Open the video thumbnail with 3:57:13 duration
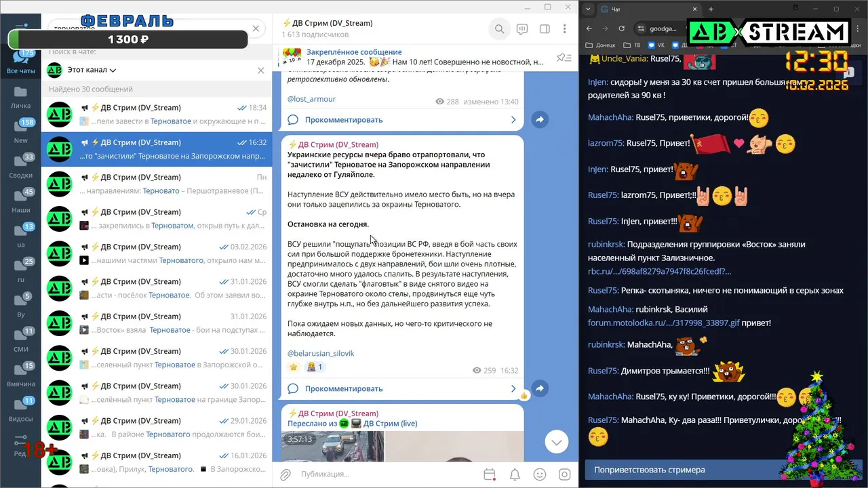 (x=333, y=446)
